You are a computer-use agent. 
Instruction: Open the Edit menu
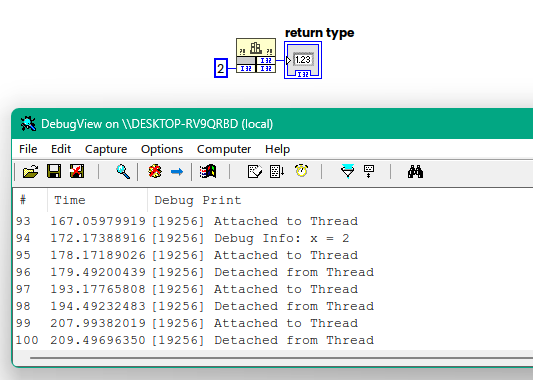61,149
